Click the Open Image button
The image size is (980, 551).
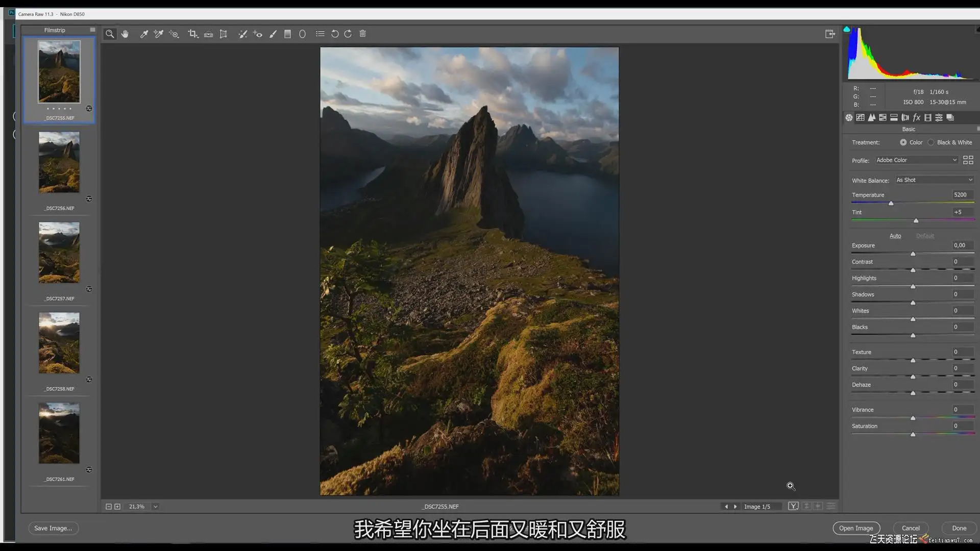tap(856, 528)
